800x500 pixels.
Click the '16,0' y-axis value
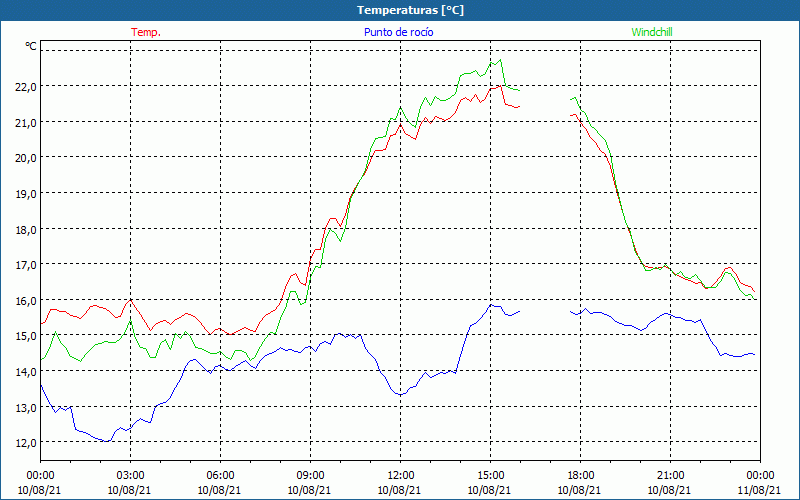27,301
